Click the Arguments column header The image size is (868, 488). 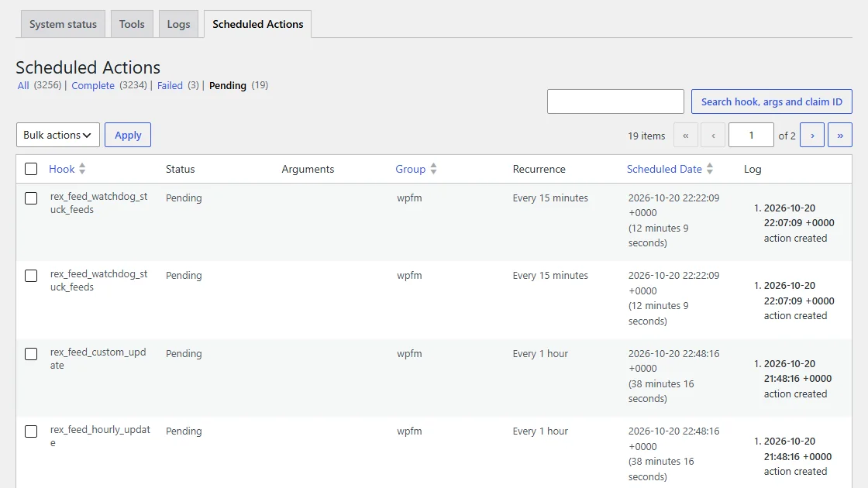308,170
